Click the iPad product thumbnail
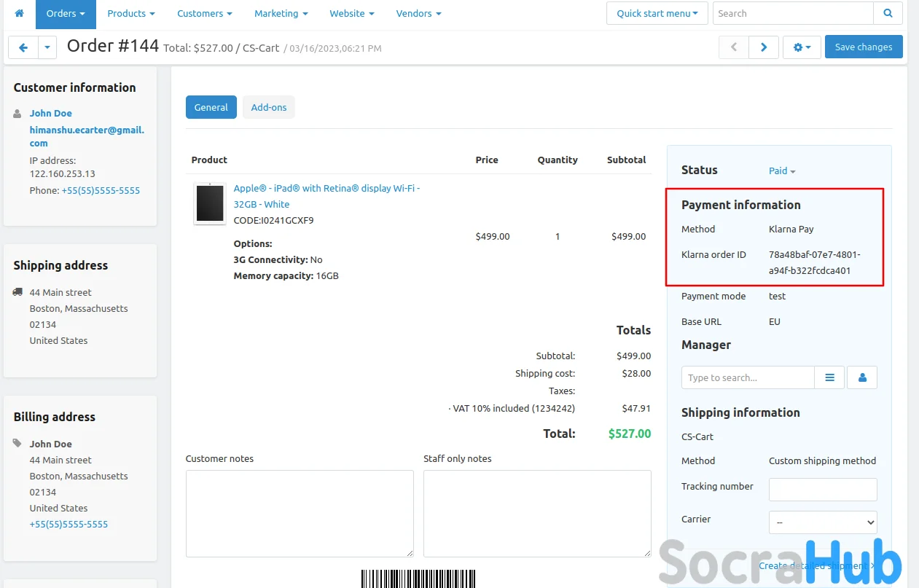The height and width of the screenshot is (588, 919). pyautogui.click(x=210, y=203)
